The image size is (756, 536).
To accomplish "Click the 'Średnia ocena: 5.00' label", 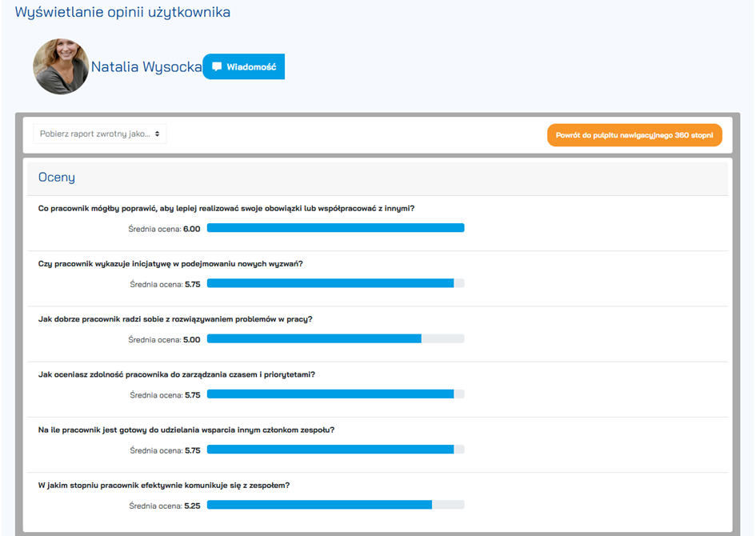I will (x=164, y=340).
